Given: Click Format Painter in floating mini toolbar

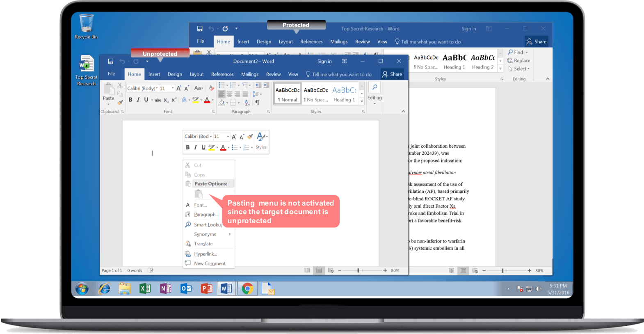Looking at the screenshot, I should point(250,137).
